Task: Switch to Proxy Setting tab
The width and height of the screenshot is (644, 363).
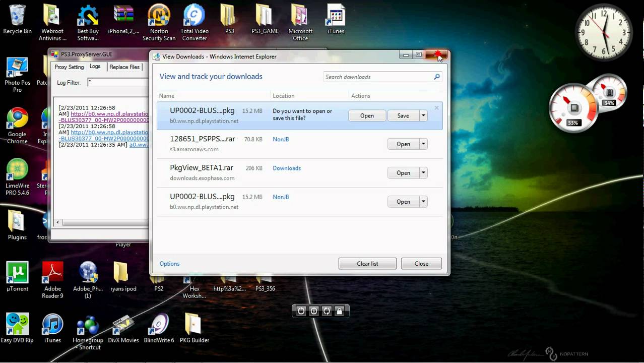Action: (69, 67)
